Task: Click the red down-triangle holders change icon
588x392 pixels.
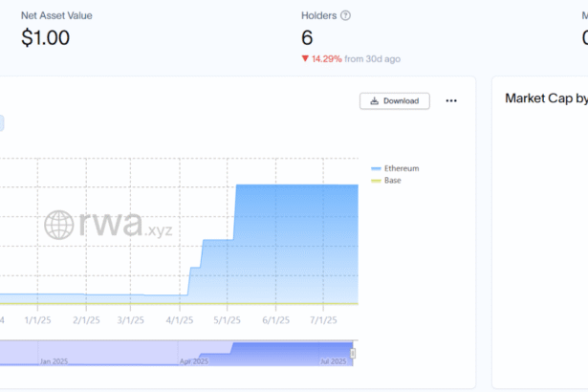Action: pos(305,58)
